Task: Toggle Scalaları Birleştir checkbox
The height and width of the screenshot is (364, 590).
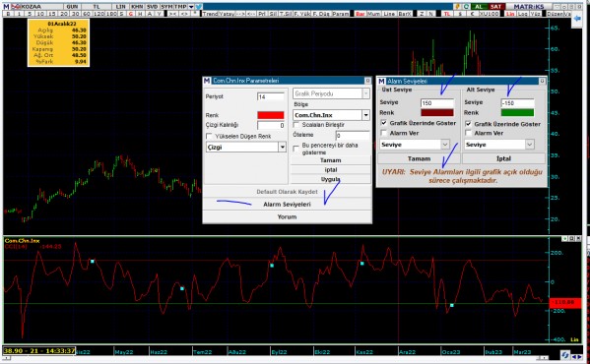Action: coord(296,125)
